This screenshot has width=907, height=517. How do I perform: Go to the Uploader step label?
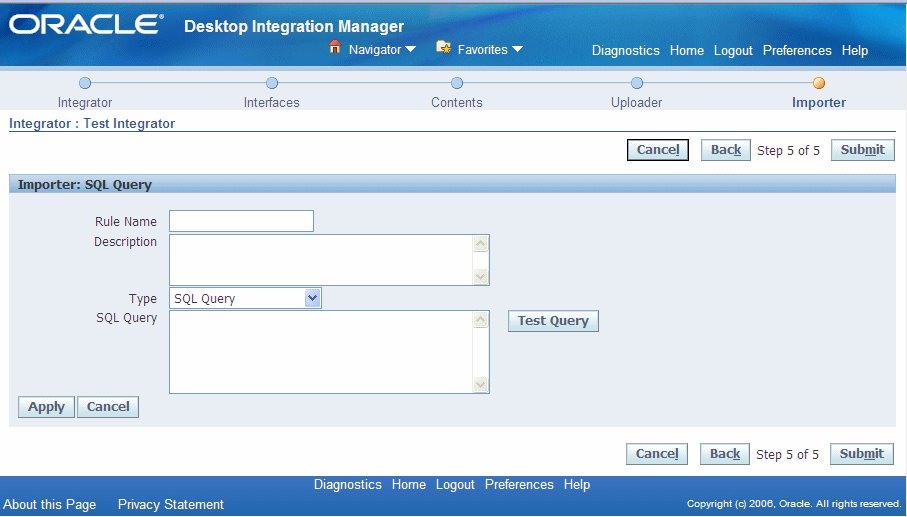(x=637, y=102)
